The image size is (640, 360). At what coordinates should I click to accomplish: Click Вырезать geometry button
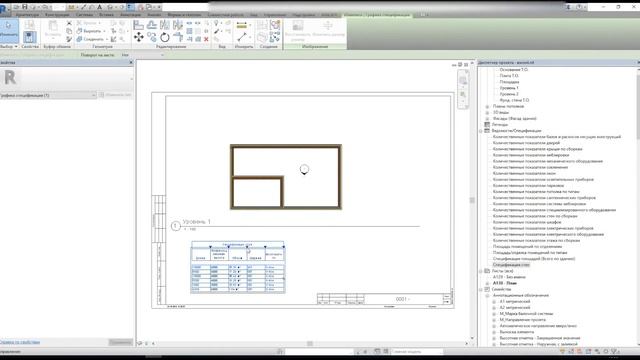pyautogui.click(x=90, y=31)
